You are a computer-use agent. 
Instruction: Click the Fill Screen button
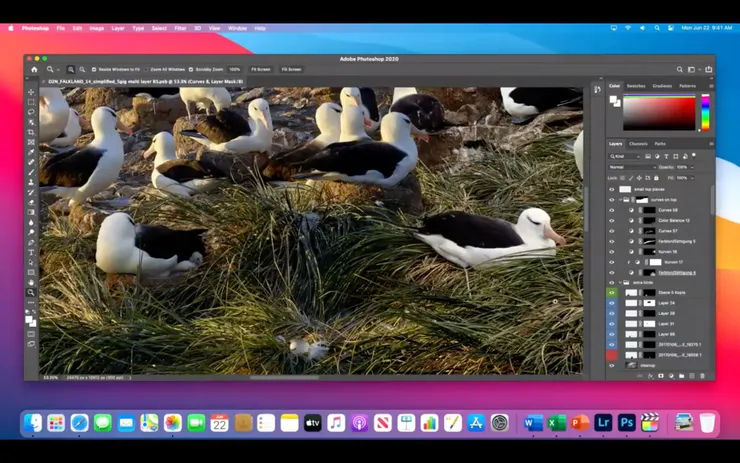[x=291, y=69]
